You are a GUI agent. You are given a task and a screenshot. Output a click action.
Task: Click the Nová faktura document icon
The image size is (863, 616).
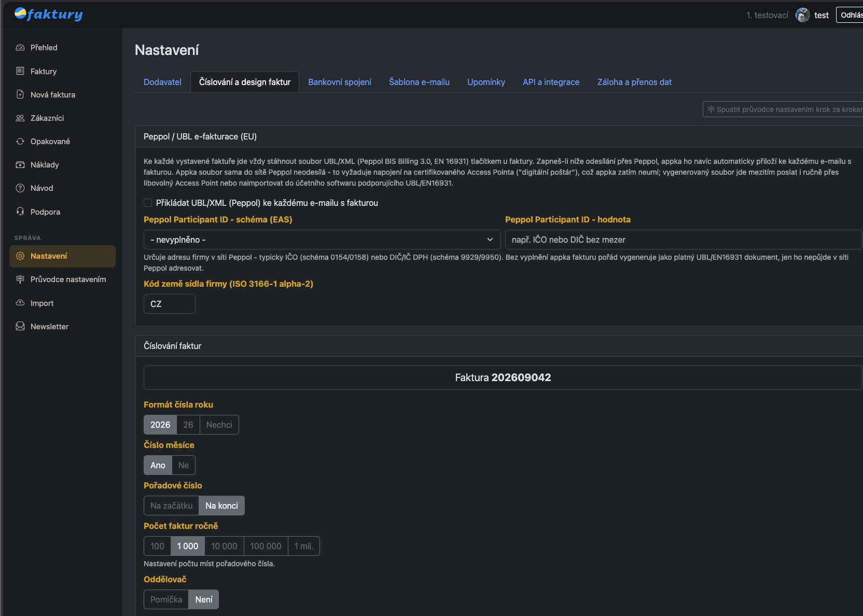20,94
